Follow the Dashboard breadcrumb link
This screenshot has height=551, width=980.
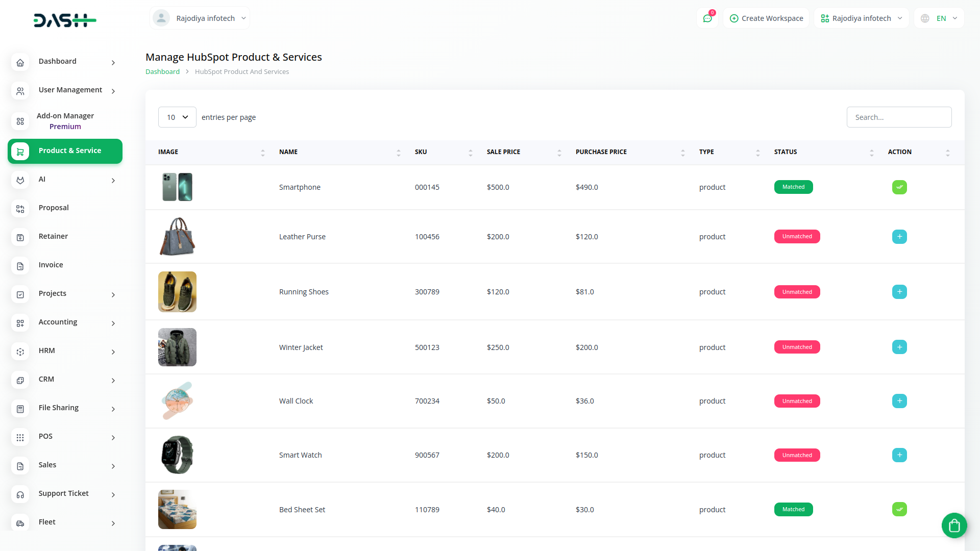[162, 72]
